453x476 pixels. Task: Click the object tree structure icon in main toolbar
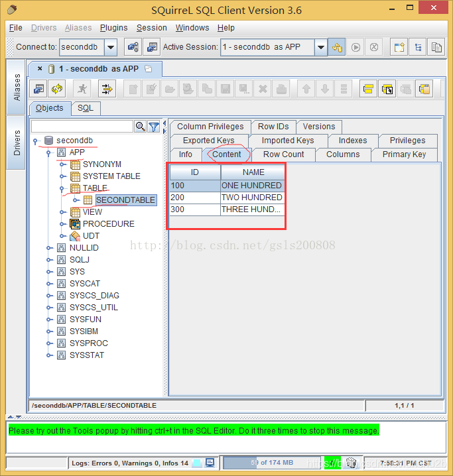click(418, 47)
